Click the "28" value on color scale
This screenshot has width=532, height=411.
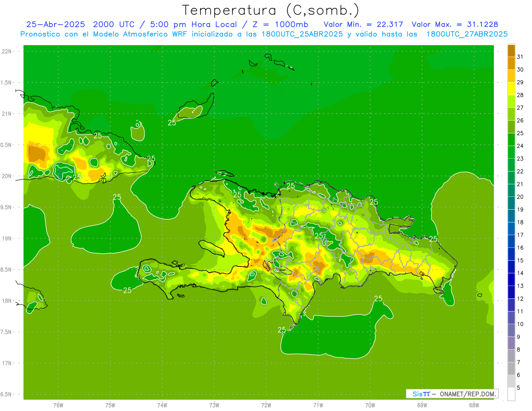(x=520, y=95)
